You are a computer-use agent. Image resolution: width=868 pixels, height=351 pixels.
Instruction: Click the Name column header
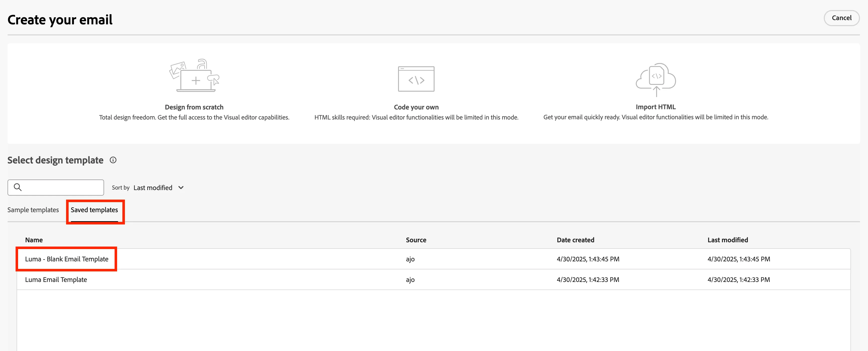pyautogui.click(x=34, y=240)
